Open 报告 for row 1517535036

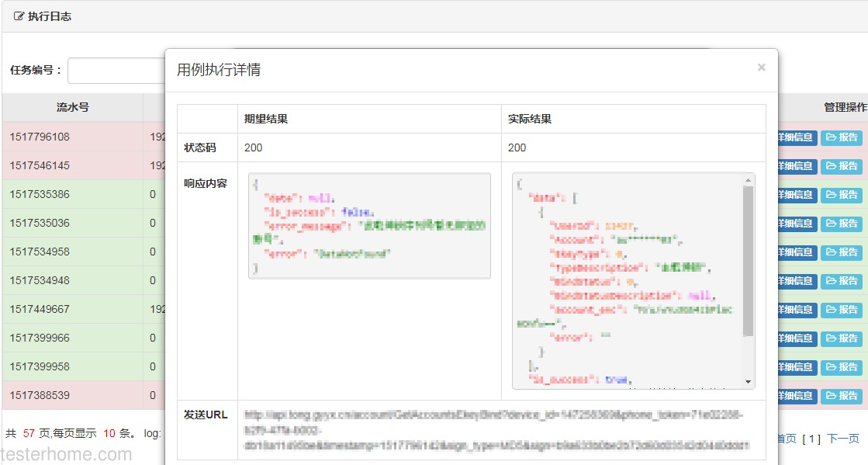842,224
